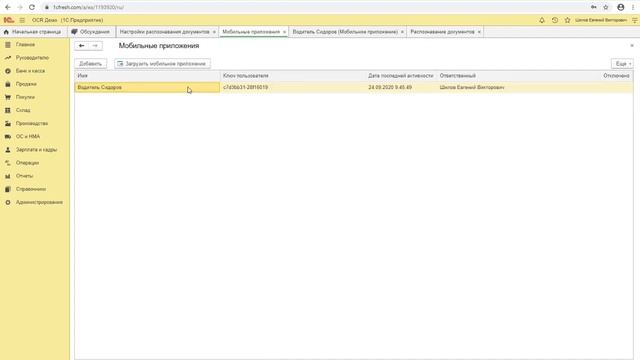Go back with the form back arrow
640x360 pixels.
tap(82, 46)
